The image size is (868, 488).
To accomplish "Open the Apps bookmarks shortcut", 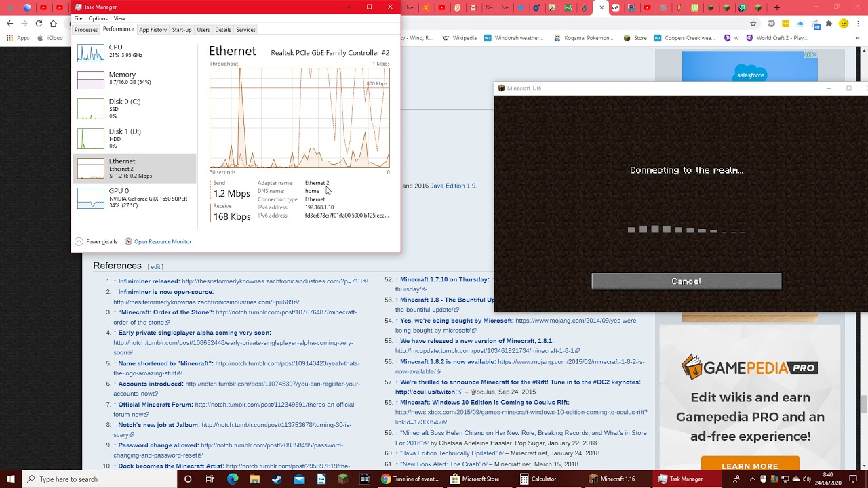I will [x=18, y=38].
